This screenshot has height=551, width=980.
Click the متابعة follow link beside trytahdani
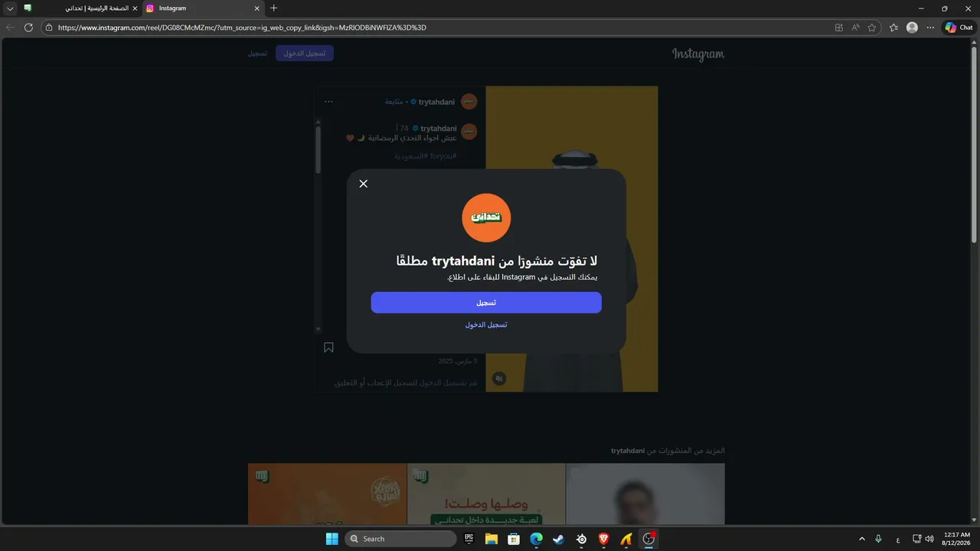(395, 102)
